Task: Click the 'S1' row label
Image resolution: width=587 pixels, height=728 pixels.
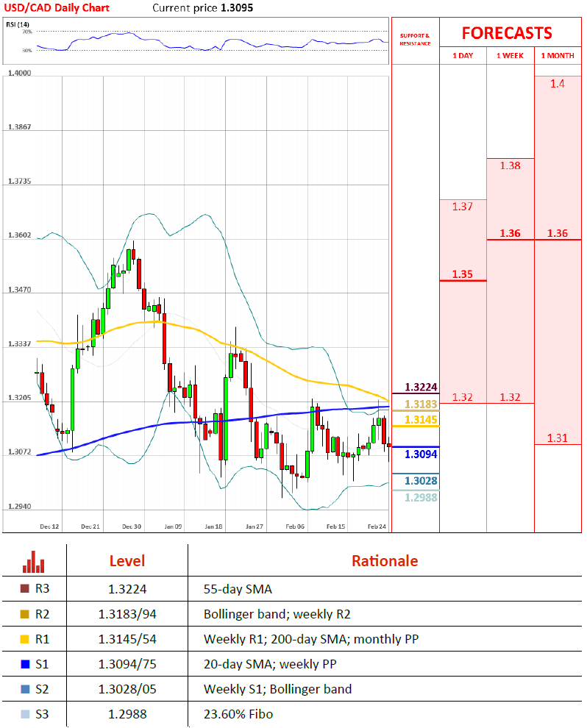Action: coord(42,664)
